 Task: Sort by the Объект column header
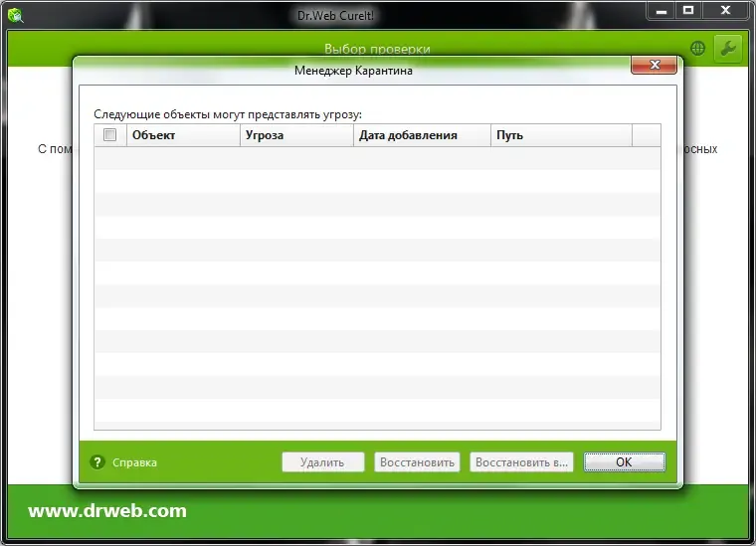(183, 135)
